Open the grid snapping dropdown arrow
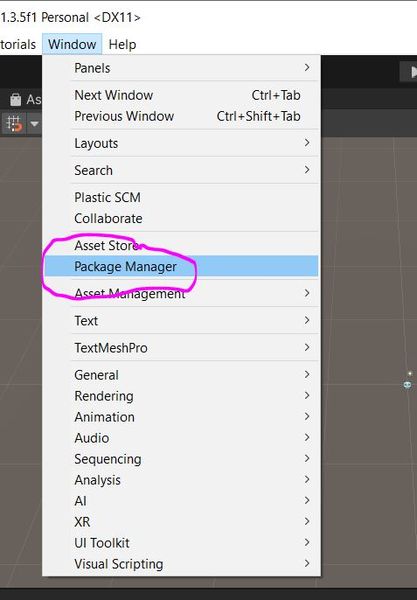 34,124
